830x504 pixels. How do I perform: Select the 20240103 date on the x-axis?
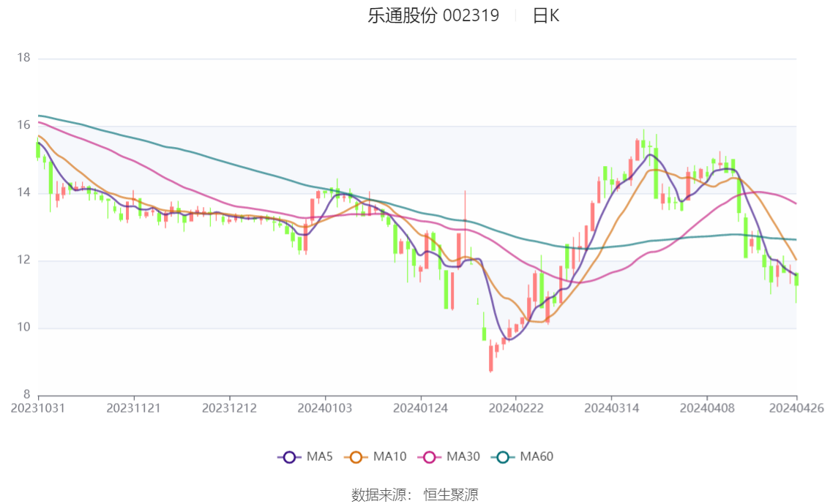[324, 408]
